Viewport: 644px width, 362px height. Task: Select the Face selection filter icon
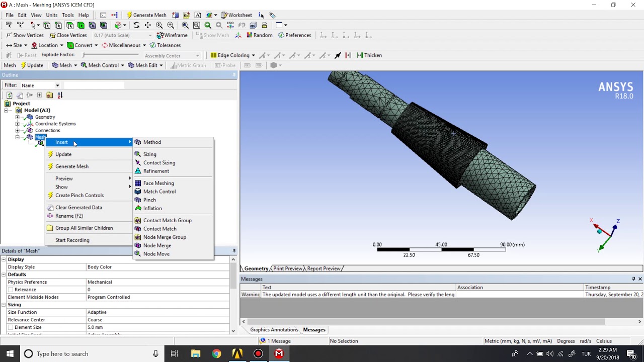tap(69, 25)
